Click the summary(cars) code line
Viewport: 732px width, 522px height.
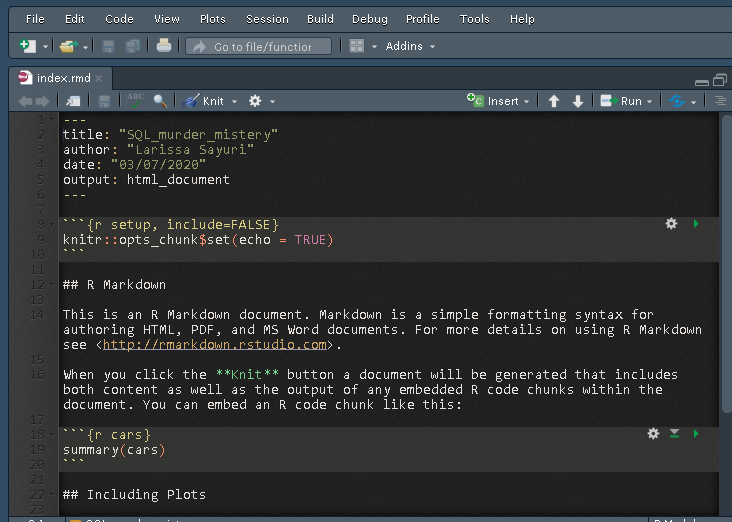coord(114,450)
